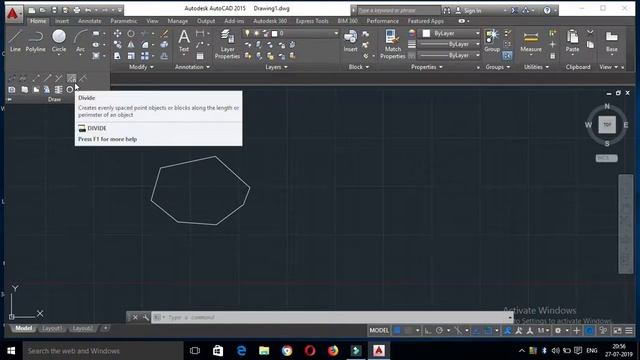Click the Print icon in quick access toolbar
The width and height of the screenshot is (640, 360).
tap(77, 10)
